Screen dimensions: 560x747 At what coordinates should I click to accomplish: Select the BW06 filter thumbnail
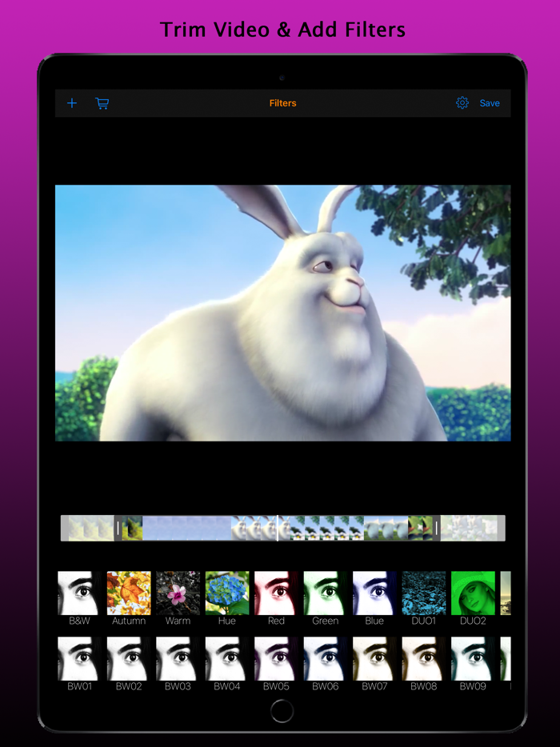(x=325, y=658)
